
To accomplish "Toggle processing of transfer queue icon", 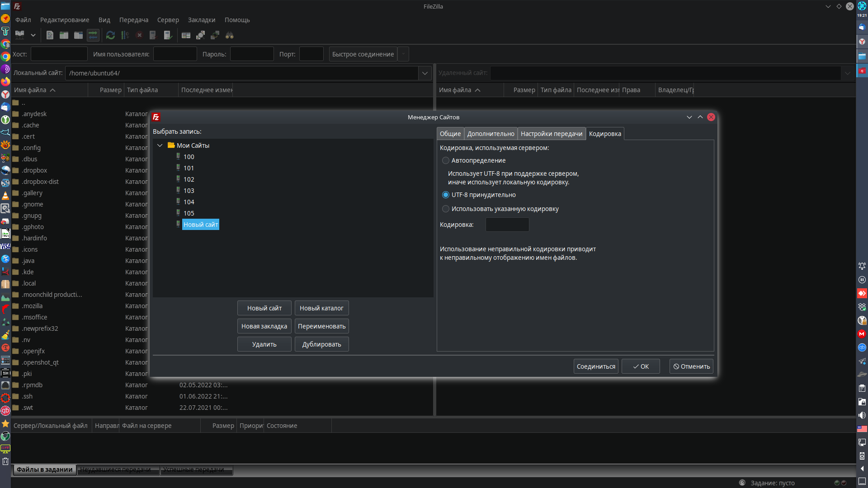I will 125,35.
